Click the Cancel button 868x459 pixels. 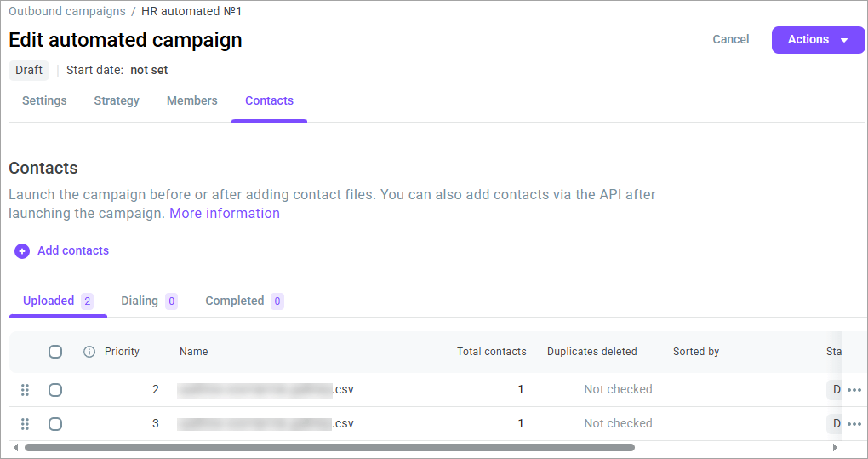click(x=731, y=39)
